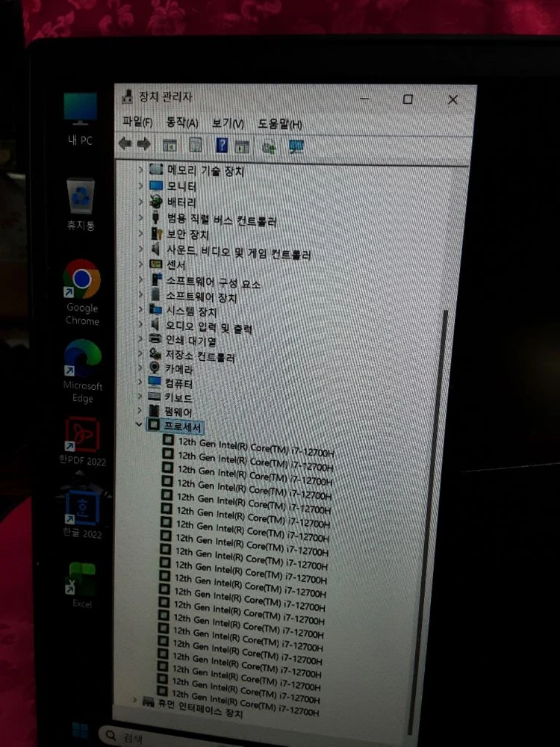Open the 동작(A) menu
Image resolution: width=560 pixels, height=747 pixels.
(x=182, y=123)
